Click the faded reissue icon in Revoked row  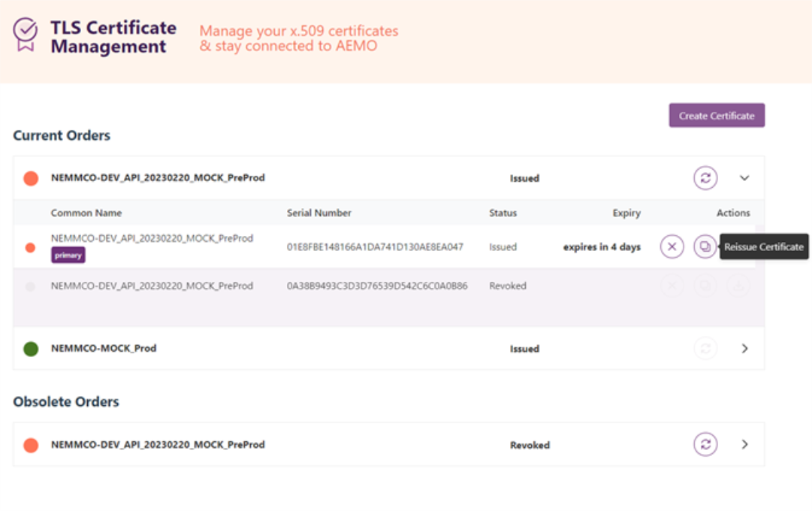(x=705, y=286)
